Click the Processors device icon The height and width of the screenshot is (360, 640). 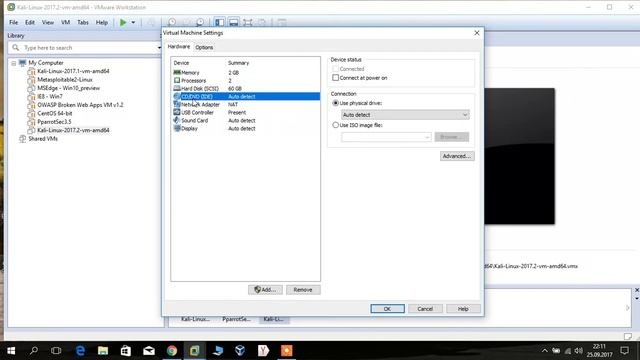(177, 80)
